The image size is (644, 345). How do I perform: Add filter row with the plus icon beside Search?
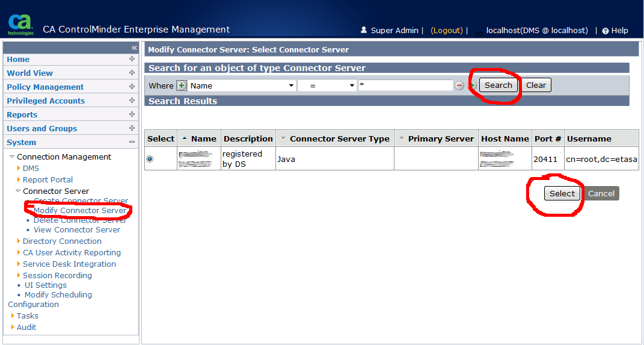point(472,85)
